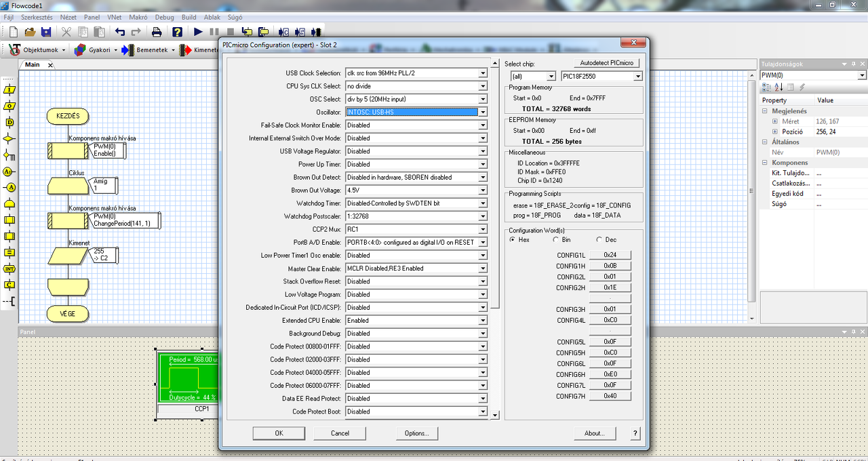
Task: Open the '(all)' chip family dropdown
Action: (551, 77)
